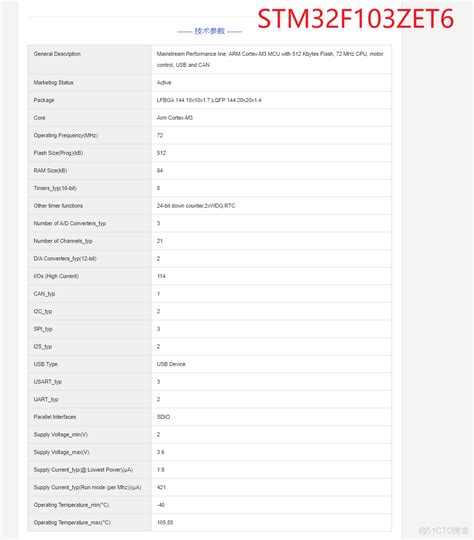The height and width of the screenshot is (540, 474).
Task: Select the USB Device value text
Action: 171,364
